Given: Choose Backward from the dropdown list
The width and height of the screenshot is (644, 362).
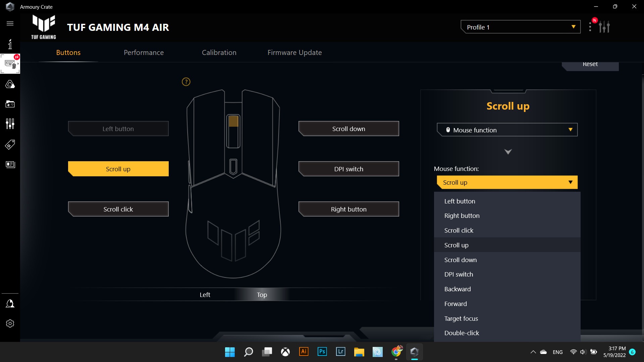Looking at the screenshot, I should pyautogui.click(x=507, y=289).
